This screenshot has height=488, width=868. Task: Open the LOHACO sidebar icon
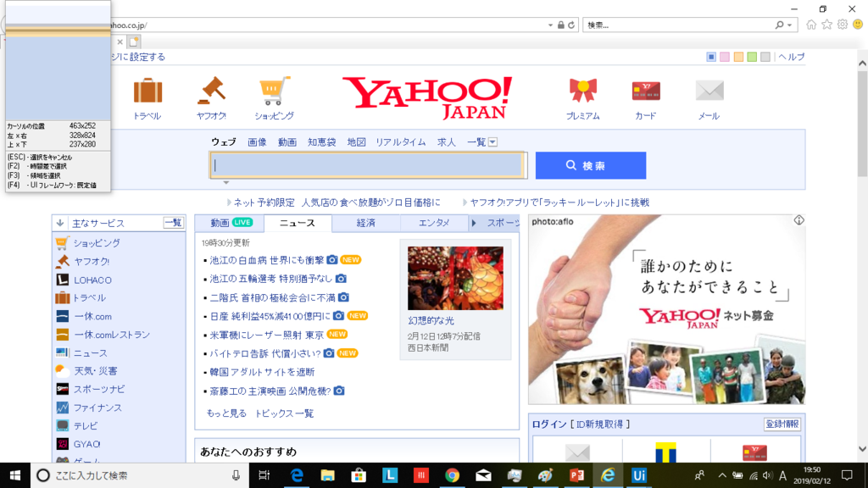[63, 280]
